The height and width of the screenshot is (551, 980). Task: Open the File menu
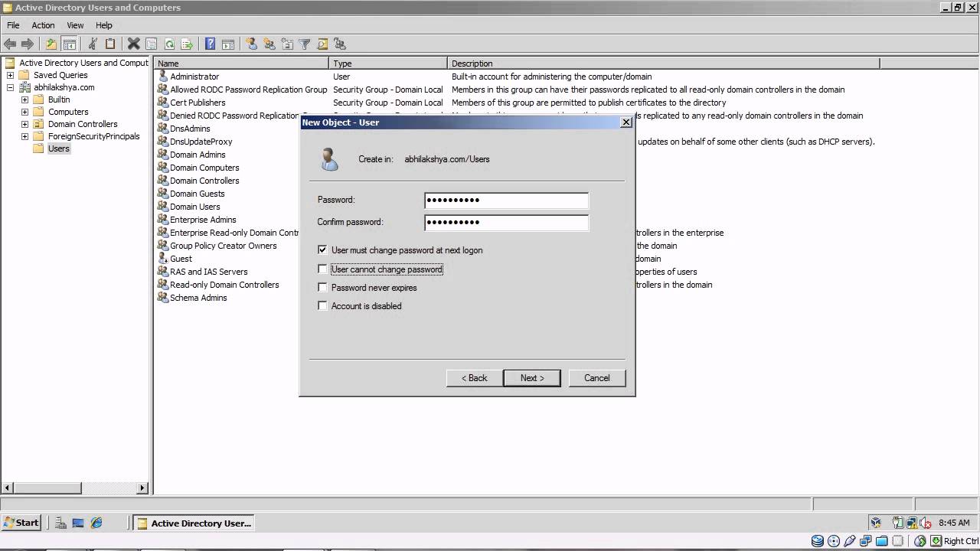(13, 25)
